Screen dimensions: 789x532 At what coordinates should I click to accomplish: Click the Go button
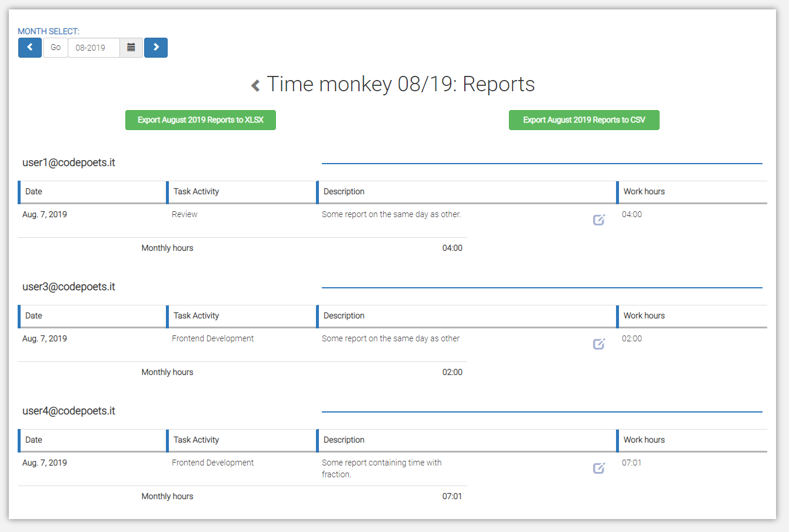coord(55,48)
